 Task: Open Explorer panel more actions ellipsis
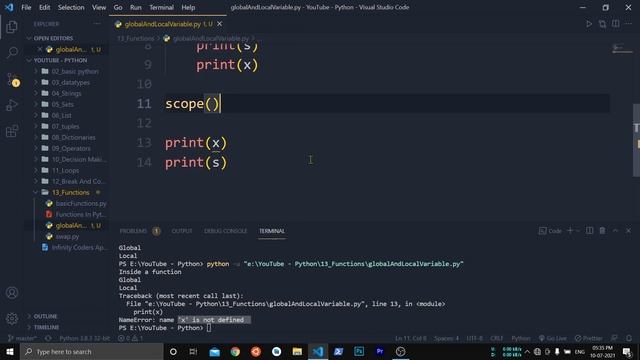(97, 24)
